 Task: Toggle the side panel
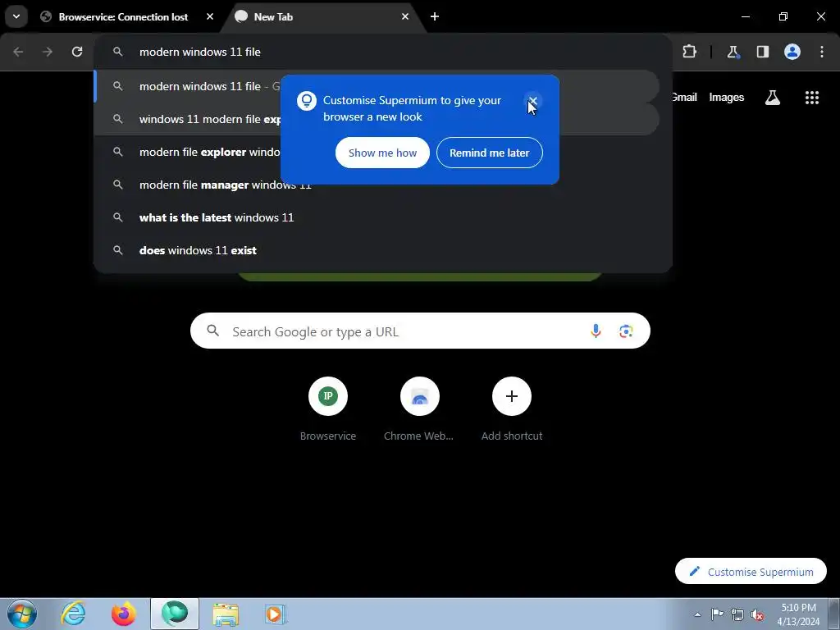tap(762, 52)
